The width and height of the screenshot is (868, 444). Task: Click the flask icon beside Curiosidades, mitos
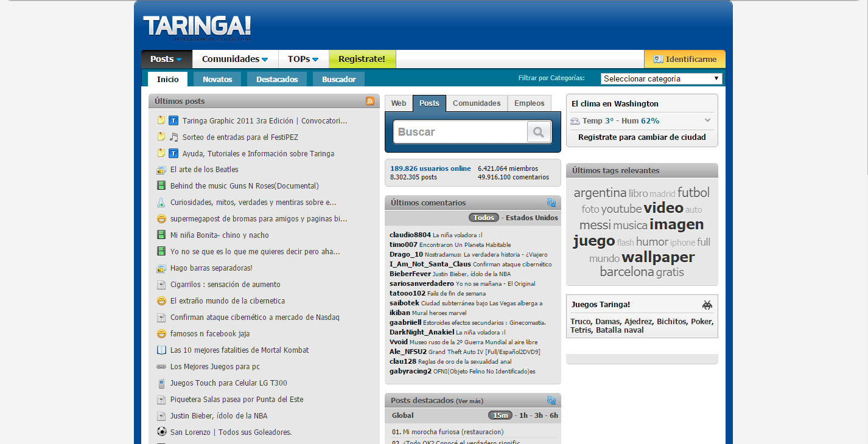(x=161, y=202)
